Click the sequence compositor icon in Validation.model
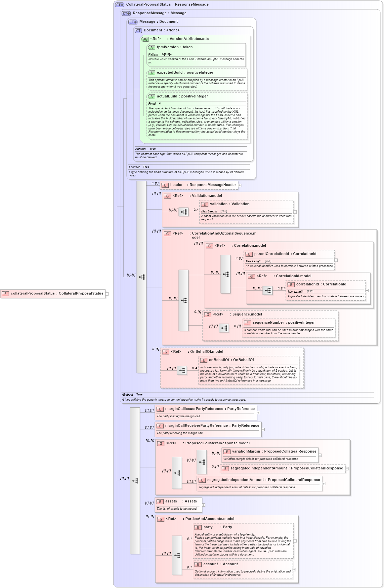 point(184,212)
